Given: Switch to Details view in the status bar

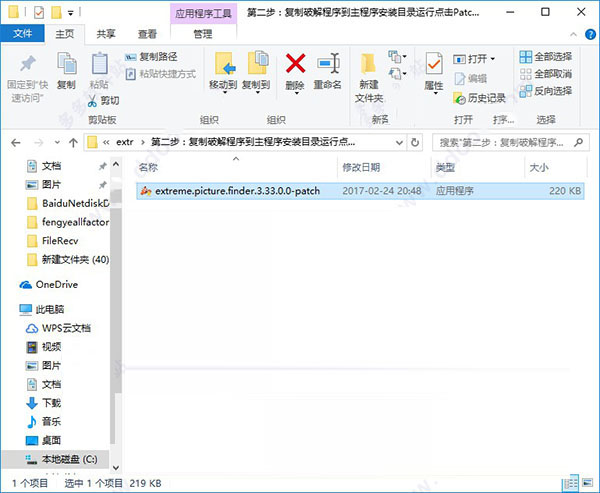Looking at the screenshot, I should (x=572, y=483).
